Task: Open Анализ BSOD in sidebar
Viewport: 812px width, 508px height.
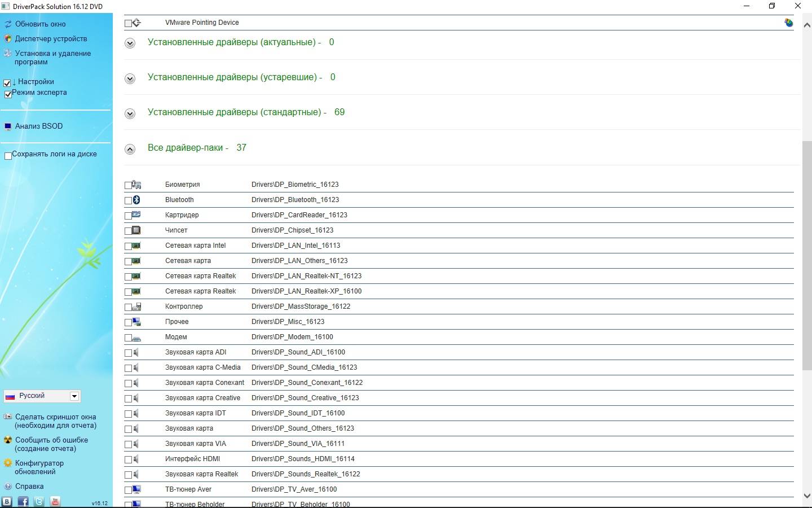Action: pos(39,126)
